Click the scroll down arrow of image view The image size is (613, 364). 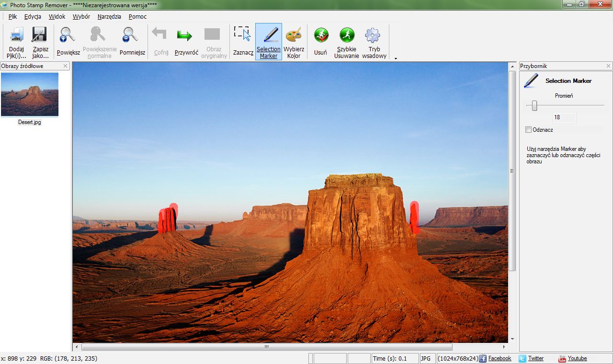coord(512,339)
